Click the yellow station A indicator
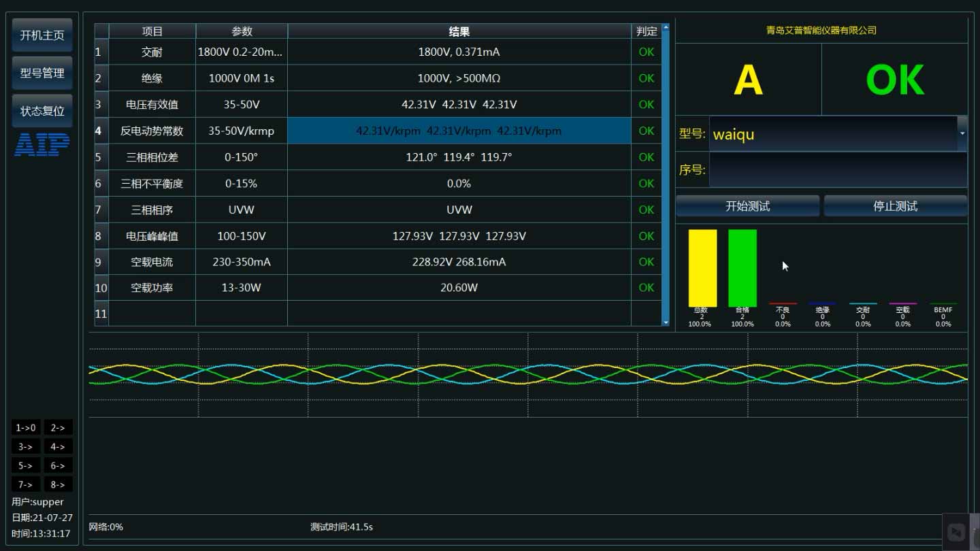980x551 pixels. [748, 80]
